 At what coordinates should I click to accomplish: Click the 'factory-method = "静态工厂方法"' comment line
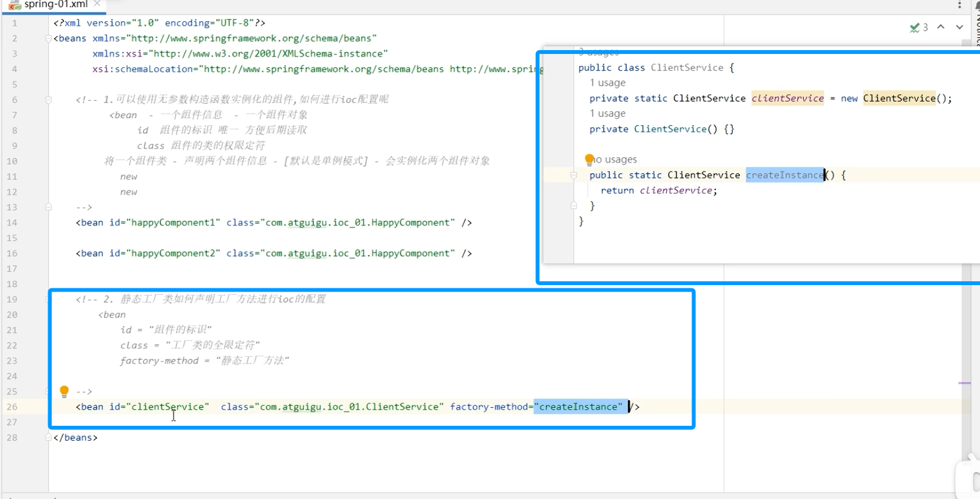pos(205,361)
